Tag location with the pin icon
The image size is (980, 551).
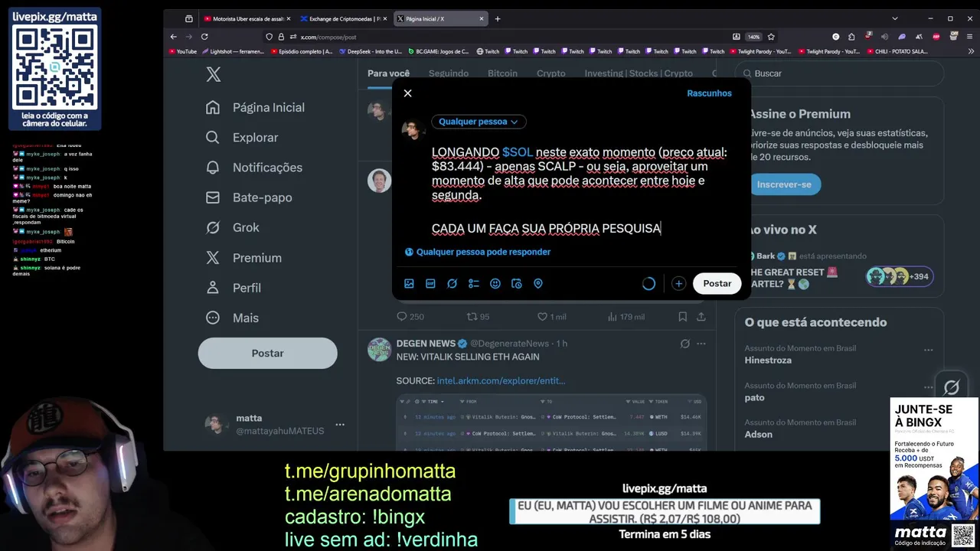pyautogui.click(x=537, y=284)
